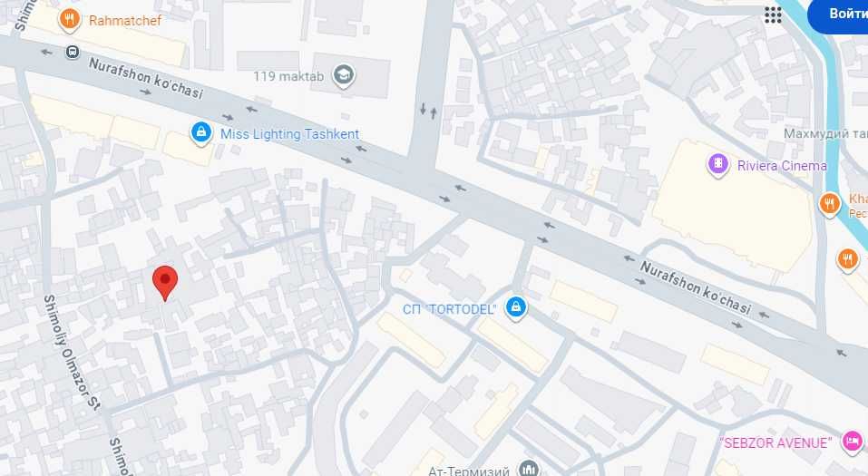Open the SEBZOR AVENUE label
This screenshot has width=868, height=476.
(775, 442)
